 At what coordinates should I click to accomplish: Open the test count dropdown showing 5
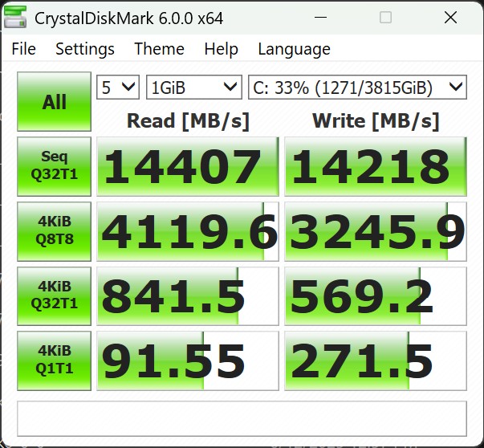pos(118,87)
